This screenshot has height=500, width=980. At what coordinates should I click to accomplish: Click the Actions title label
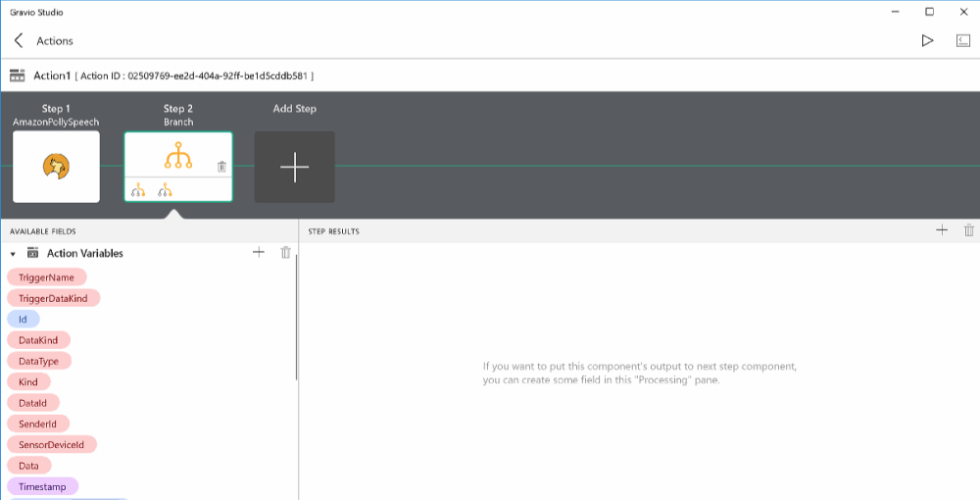point(55,40)
